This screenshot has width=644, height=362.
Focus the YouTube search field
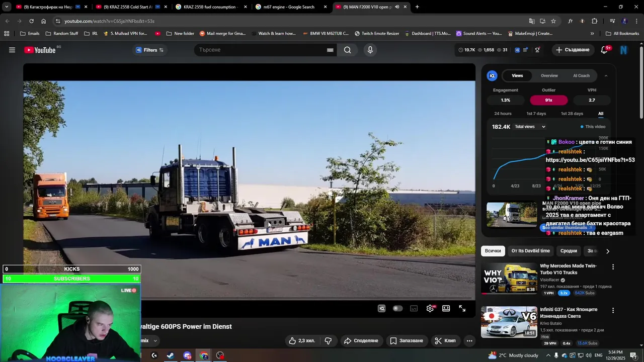261,50
